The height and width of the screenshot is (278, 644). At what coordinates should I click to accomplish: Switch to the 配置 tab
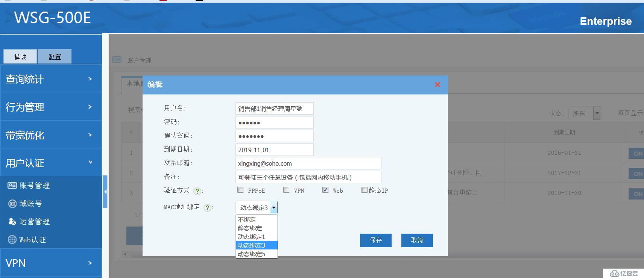coord(55,57)
